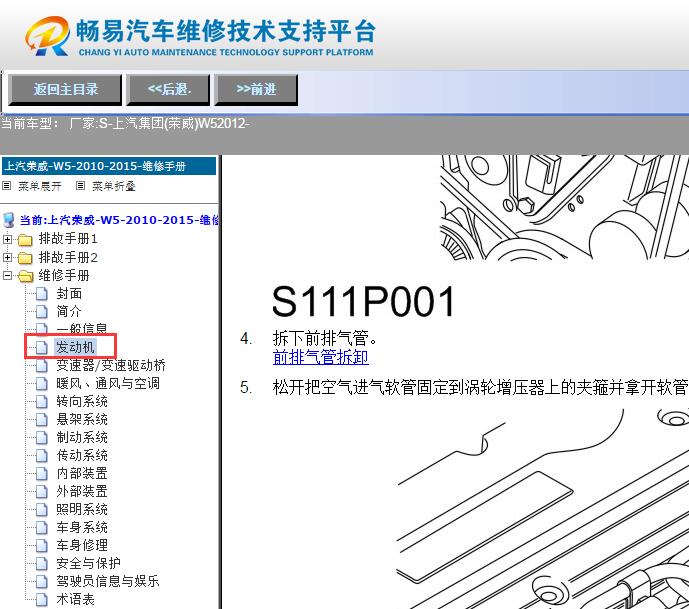Open the 外部装置 page
This screenshot has width=689, height=609.
(82, 492)
